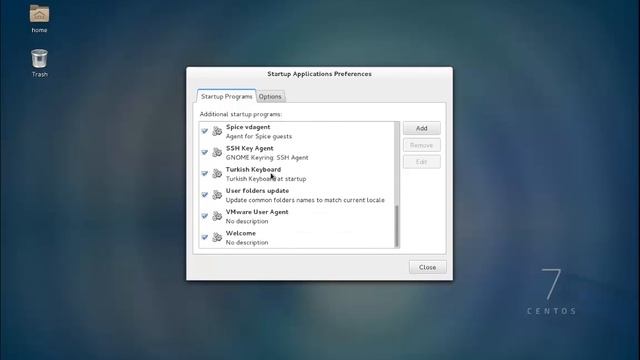Click the gear icon beside Turkish Keyboard
The height and width of the screenshot is (360, 640).
click(x=217, y=173)
